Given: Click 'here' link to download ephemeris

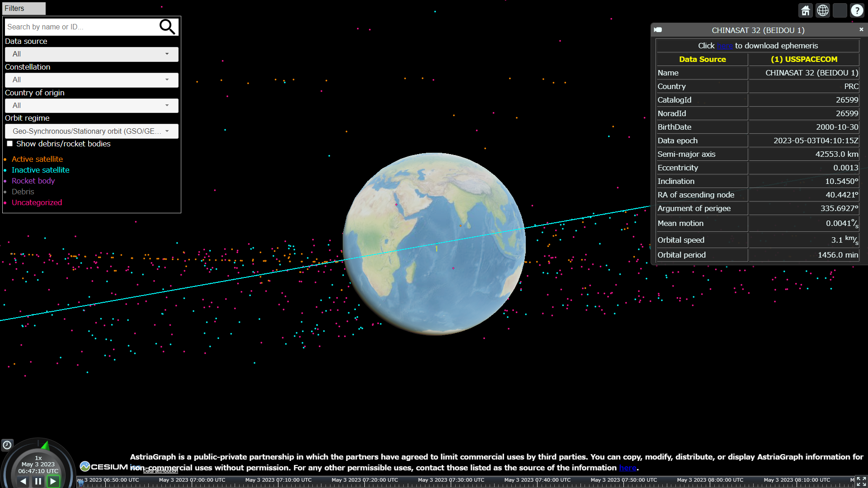Looking at the screenshot, I should click(x=725, y=46).
